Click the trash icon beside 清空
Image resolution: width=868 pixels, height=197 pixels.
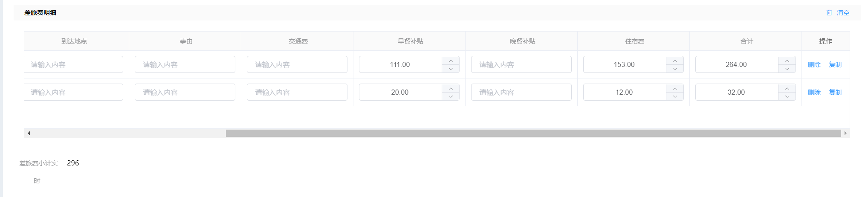pos(829,13)
